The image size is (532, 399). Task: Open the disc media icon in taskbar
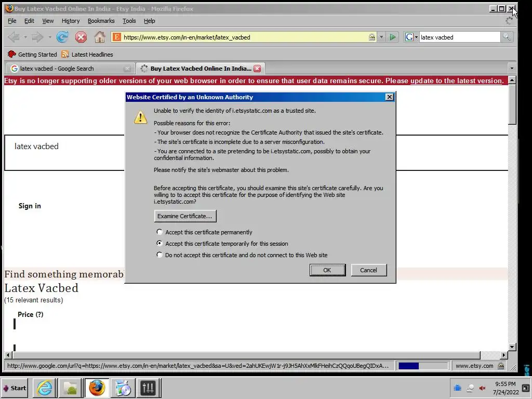[123, 388]
